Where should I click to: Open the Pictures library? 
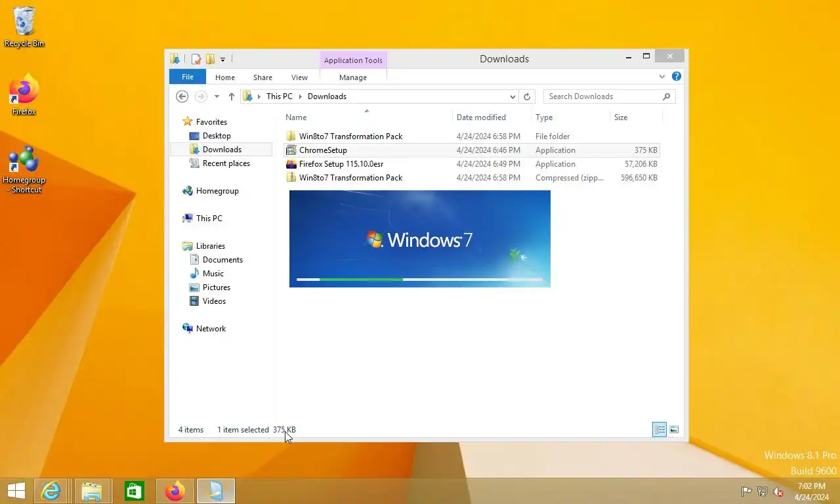[216, 287]
